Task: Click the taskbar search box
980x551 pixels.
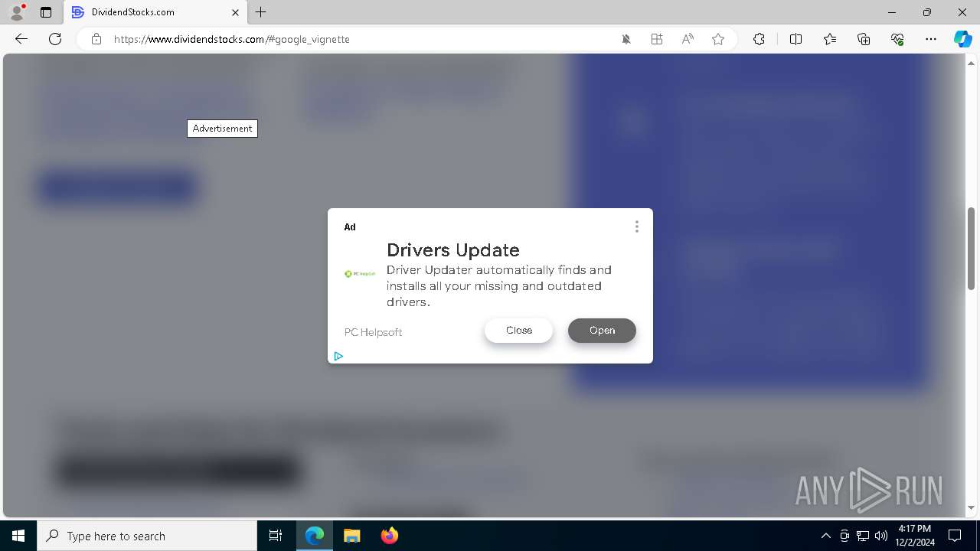Action: [x=147, y=536]
